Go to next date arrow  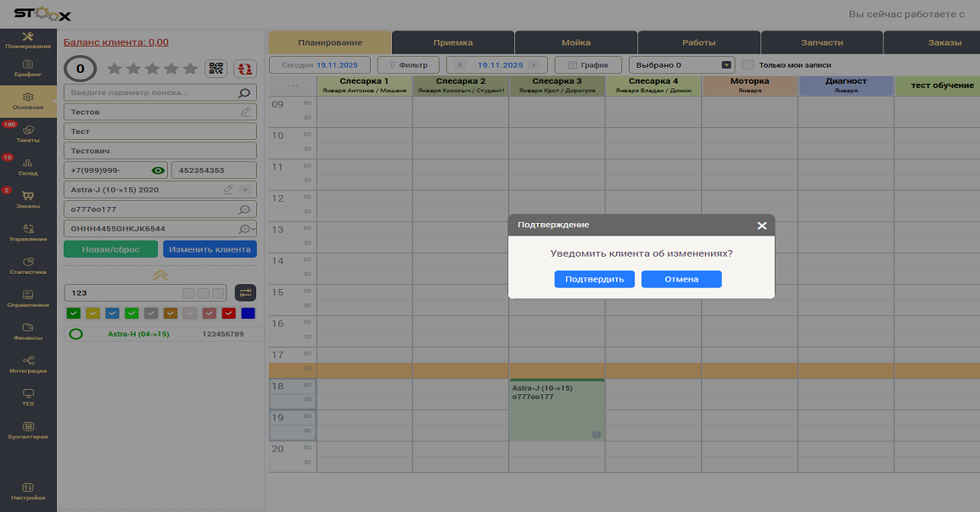coord(533,65)
